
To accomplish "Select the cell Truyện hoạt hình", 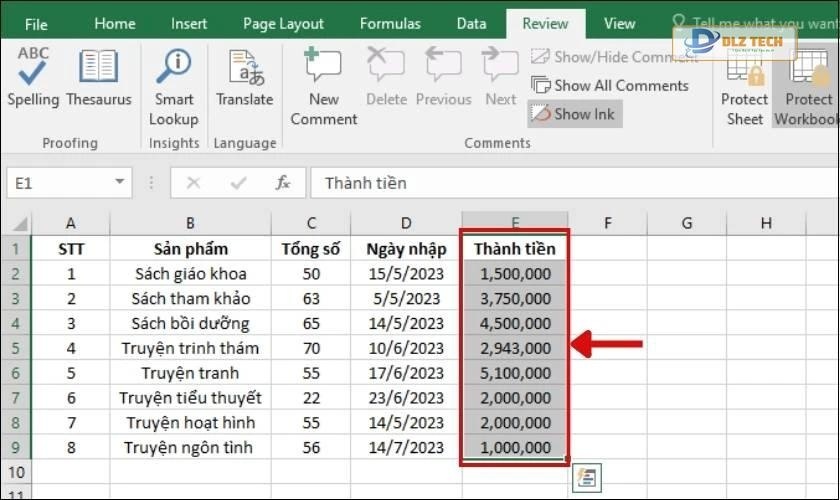I will 190,423.
